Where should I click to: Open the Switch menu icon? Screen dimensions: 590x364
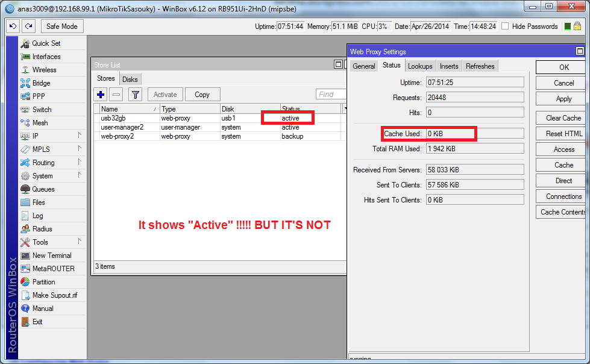pyautogui.click(x=25, y=110)
